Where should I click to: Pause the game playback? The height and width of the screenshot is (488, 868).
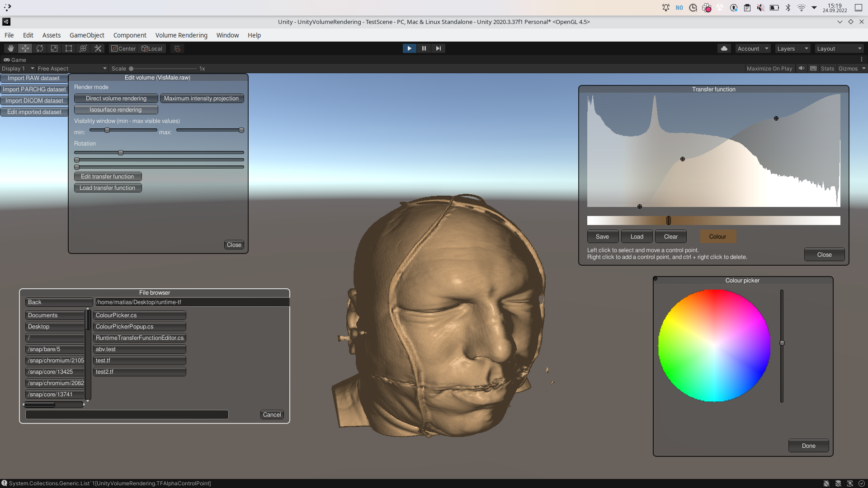pos(424,48)
